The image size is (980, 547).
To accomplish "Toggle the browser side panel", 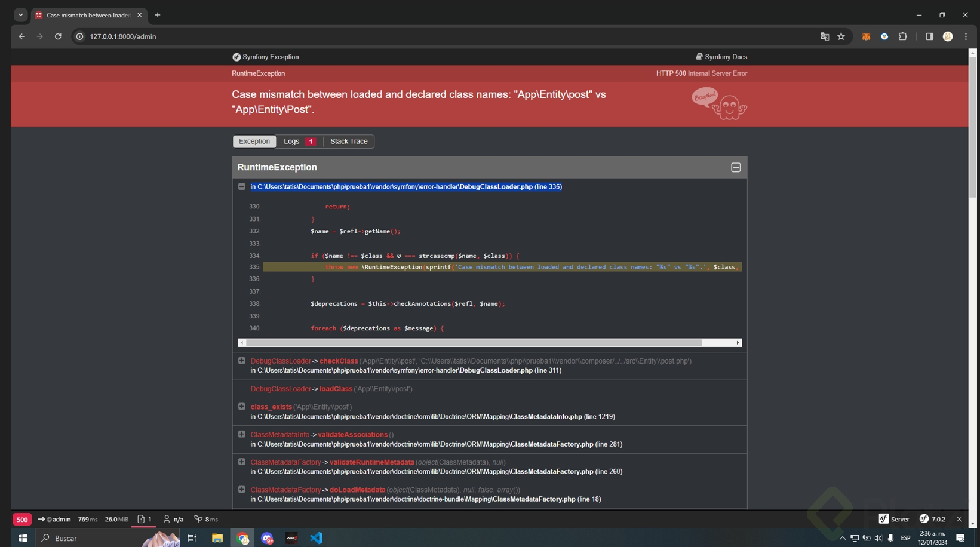I will pyautogui.click(x=929, y=36).
